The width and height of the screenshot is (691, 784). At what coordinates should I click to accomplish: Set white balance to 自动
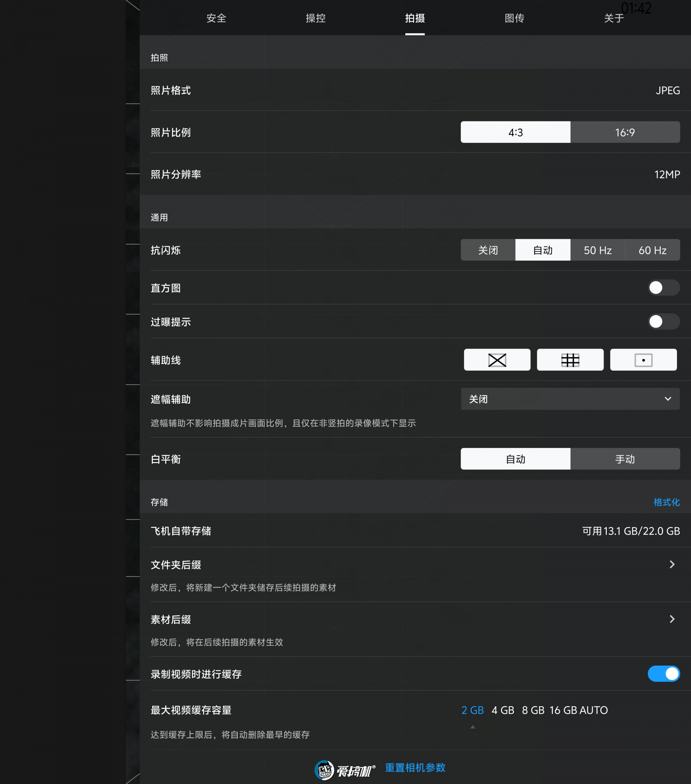pyautogui.click(x=515, y=459)
